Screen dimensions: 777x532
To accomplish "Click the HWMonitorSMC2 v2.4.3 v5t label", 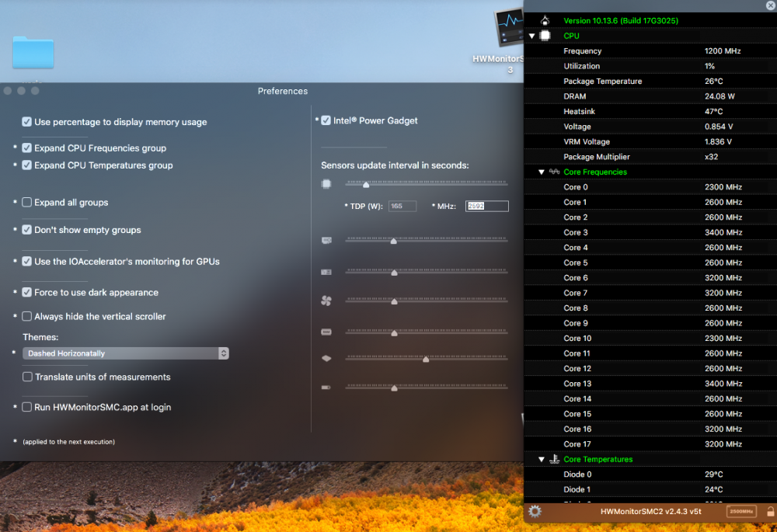I will coord(650,511).
